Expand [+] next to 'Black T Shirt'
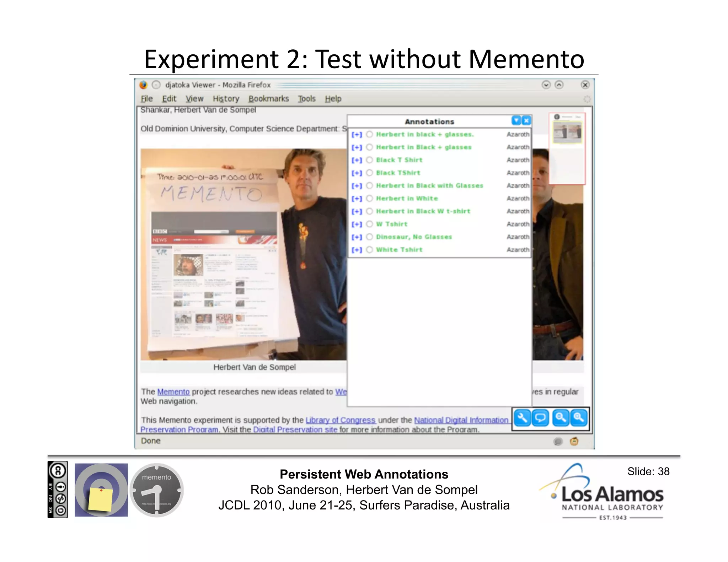The width and height of the screenshot is (728, 562). [357, 160]
